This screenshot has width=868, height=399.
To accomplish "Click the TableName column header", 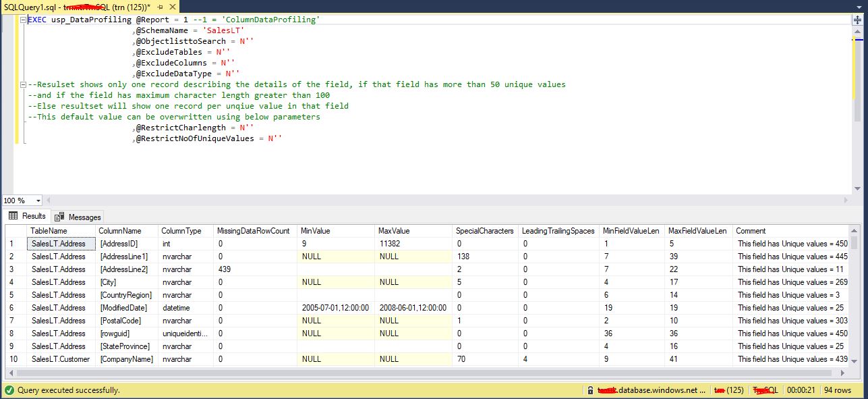I will tap(61, 231).
